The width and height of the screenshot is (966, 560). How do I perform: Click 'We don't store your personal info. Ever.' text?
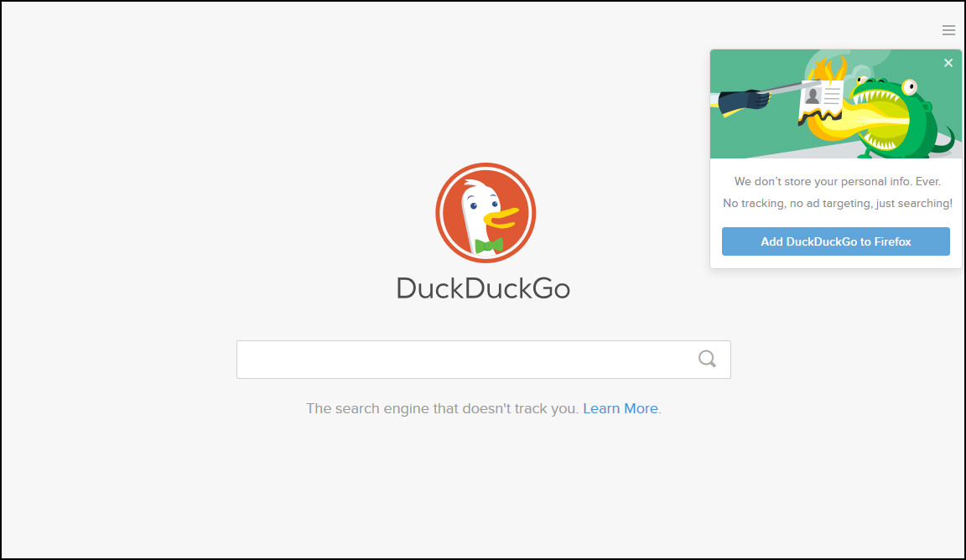click(837, 182)
